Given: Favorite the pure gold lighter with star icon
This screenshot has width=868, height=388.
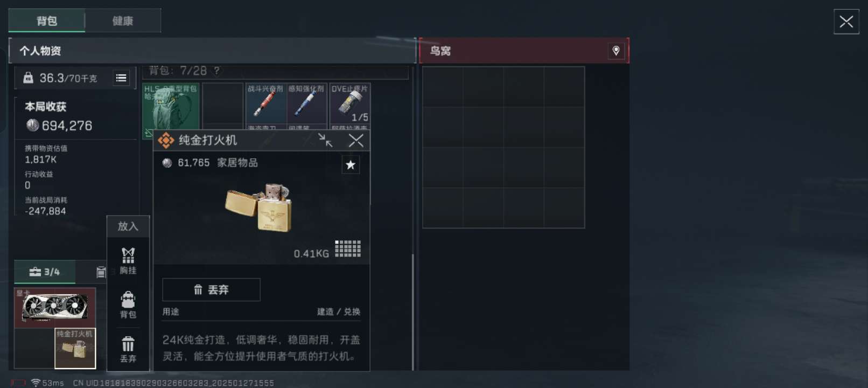Looking at the screenshot, I should click(351, 165).
